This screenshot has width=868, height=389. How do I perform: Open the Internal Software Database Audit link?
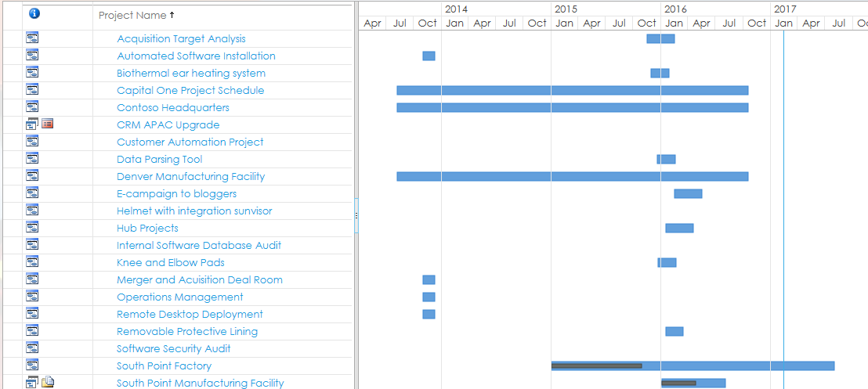pyautogui.click(x=199, y=245)
